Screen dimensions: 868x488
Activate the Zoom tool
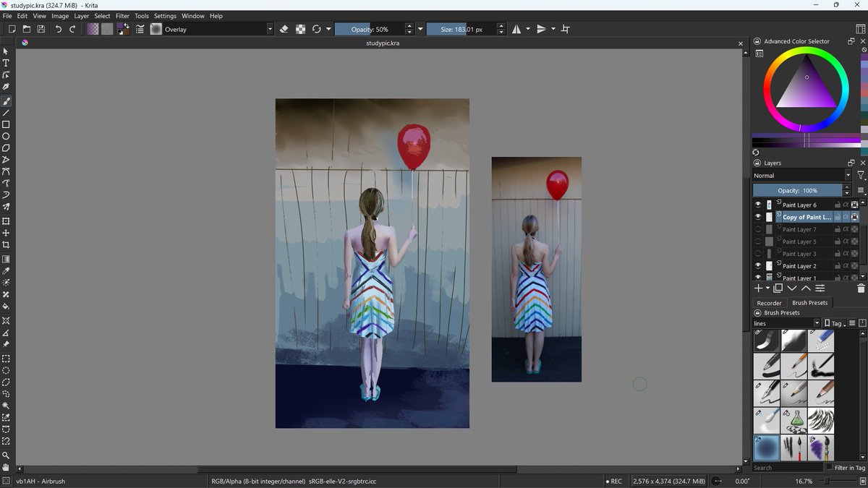(x=6, y=455)
